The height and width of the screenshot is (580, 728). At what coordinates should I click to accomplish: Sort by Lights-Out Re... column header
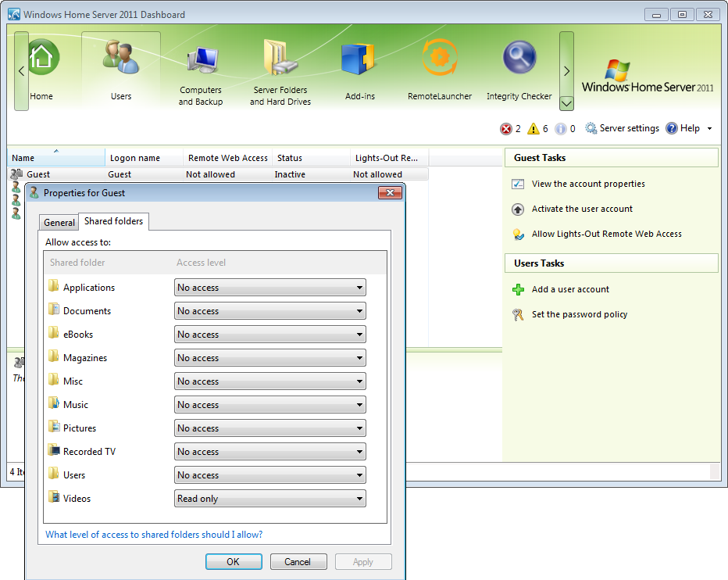click(389, 158)
